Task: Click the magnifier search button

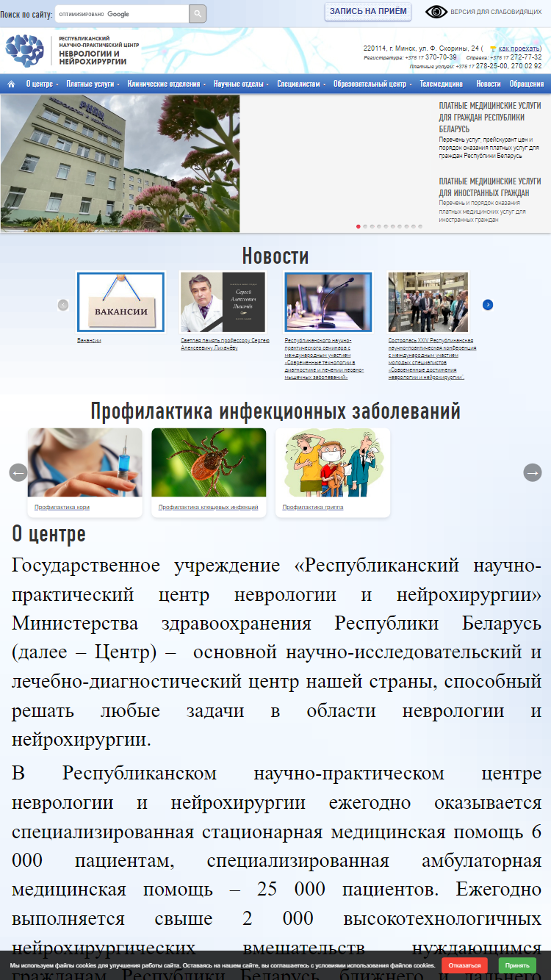Action: point(198,14)
